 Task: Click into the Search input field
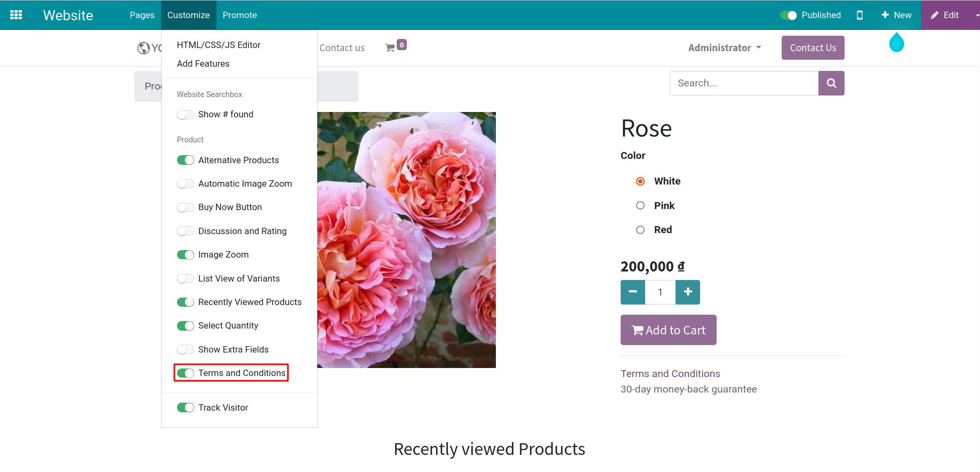pyautogui.click(x=744, y=83)
